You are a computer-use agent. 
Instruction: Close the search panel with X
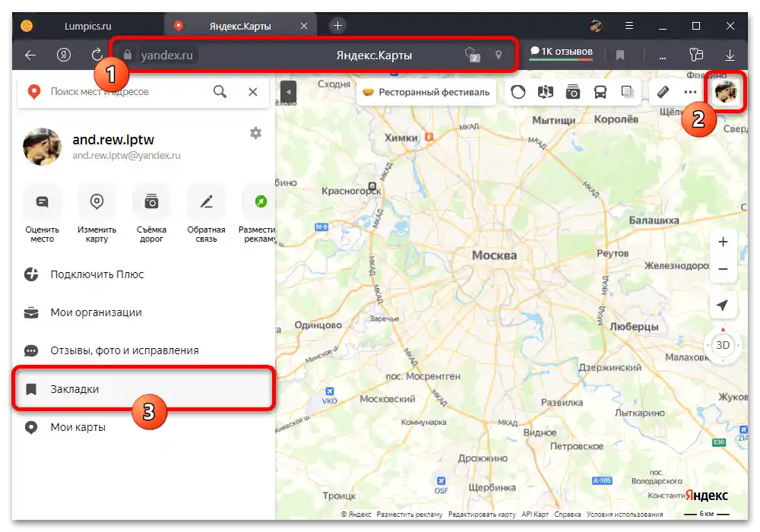(x=253, y=91)
